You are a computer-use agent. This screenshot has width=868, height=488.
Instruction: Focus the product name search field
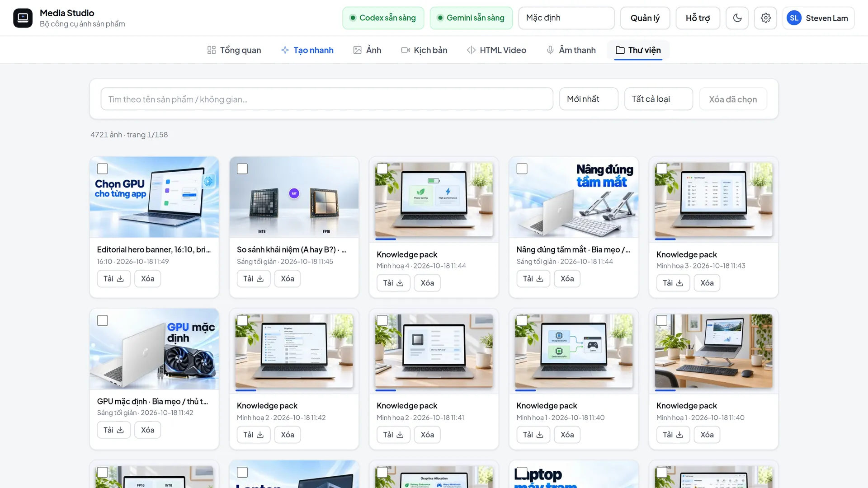(x=327, y=99)
